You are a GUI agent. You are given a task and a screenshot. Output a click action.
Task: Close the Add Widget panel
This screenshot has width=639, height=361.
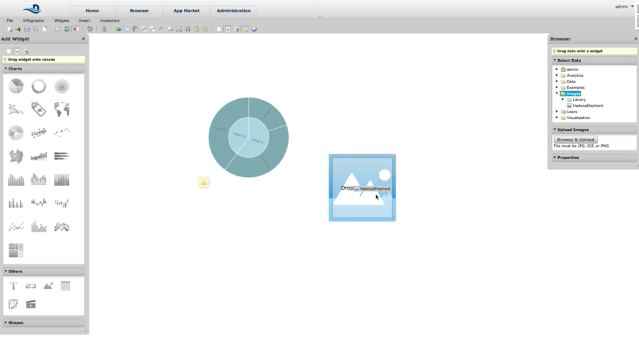tap(84, 39)
